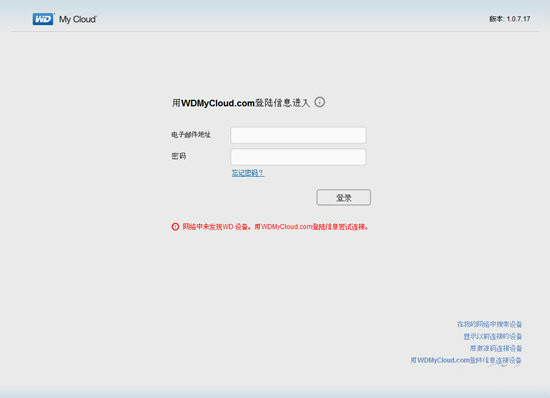Screen dimensions: 550x398
Task: Open the info icon beside the login heading
Action: tap(320, 102)
